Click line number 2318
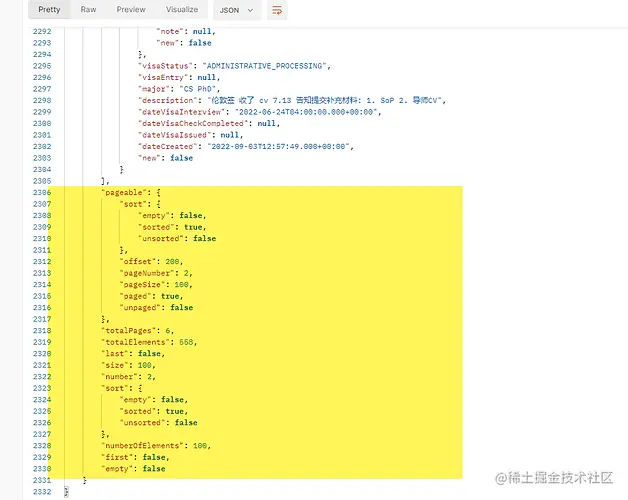This screenshot has height=500, width=628. coord(42,331)
